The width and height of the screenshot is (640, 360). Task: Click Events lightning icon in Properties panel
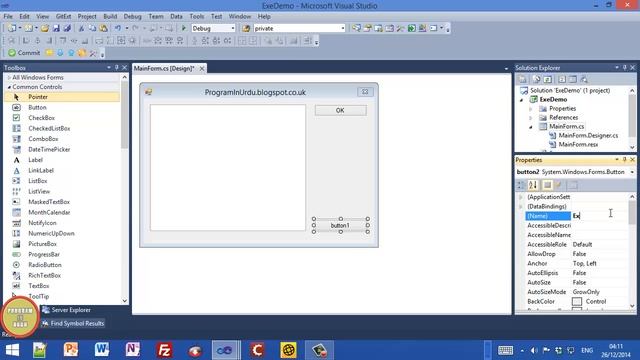tap(559, 185)
